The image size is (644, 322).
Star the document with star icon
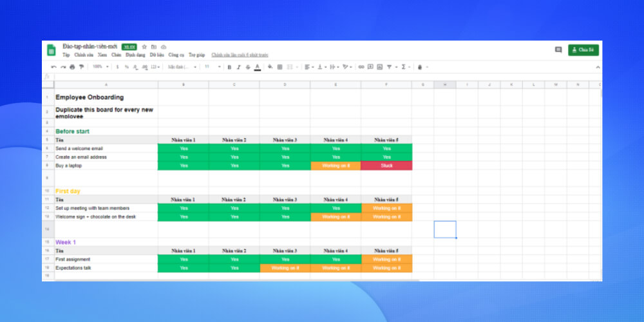pyautogui.click(x=144, y=47)
